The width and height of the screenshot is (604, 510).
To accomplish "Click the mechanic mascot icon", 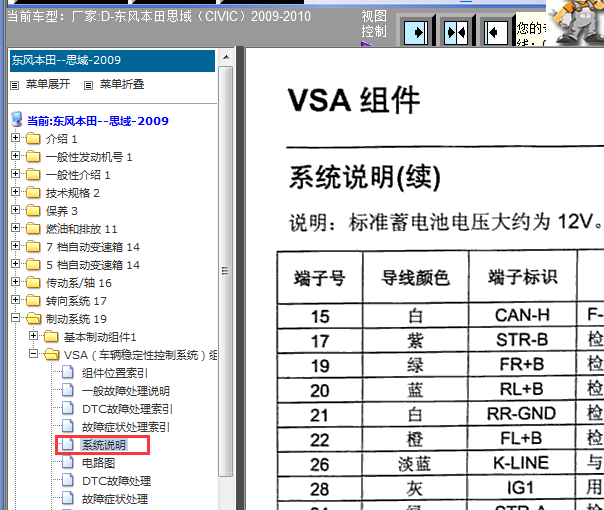I will coord(578,21).
